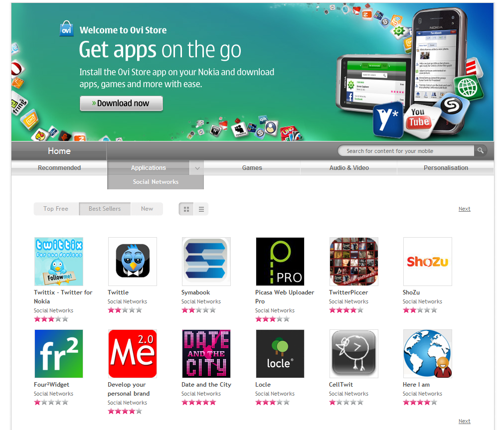Image resolution: width=504 pixels, height=430 pixels.
Task: Open the ShoZu app icon
Action: (428, 262)
